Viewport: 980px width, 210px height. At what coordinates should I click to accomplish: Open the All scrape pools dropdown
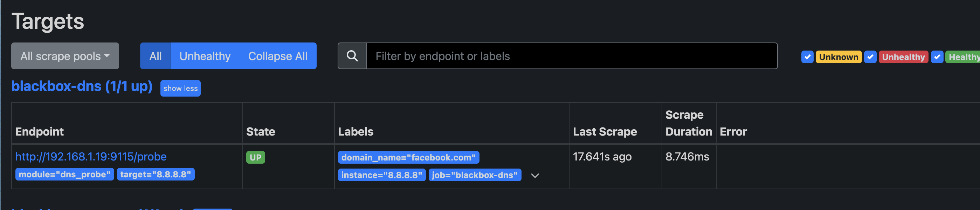(65, 56)
